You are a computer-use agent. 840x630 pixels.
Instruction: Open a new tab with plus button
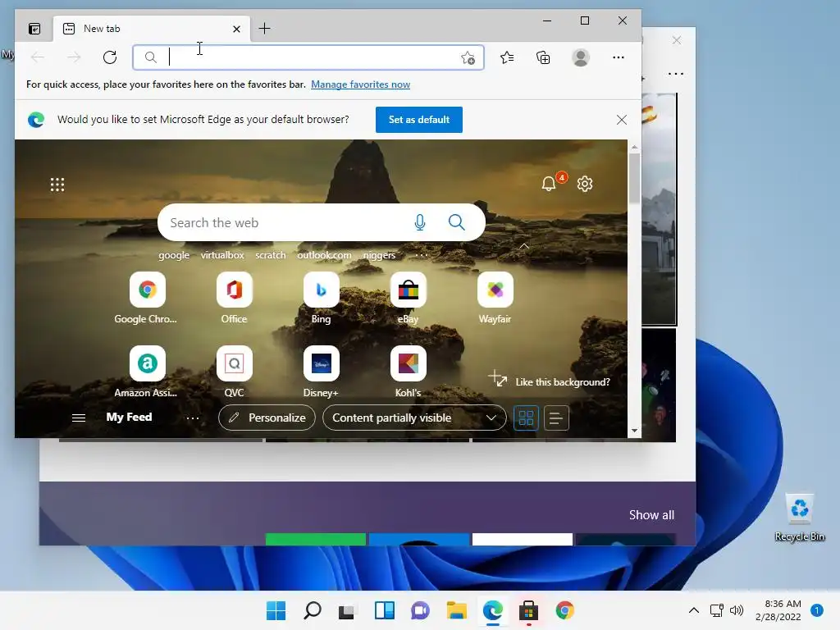click(x=265, y=29)
